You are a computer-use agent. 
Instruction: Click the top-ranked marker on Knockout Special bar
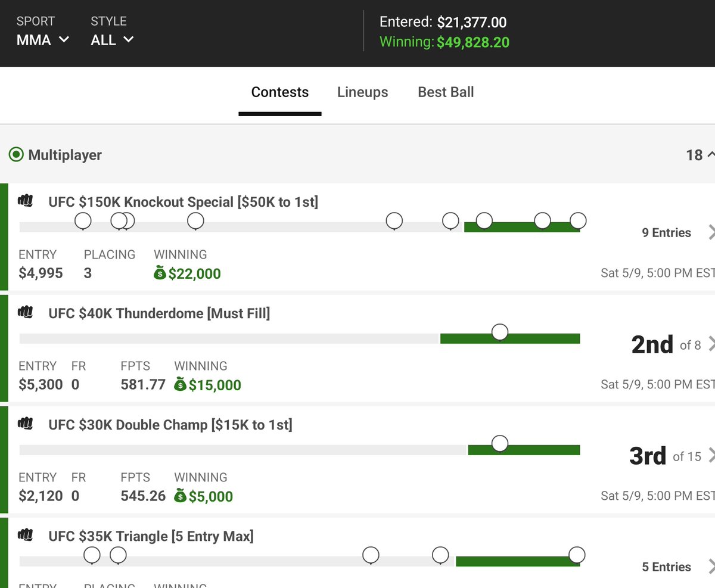(578, 221)
